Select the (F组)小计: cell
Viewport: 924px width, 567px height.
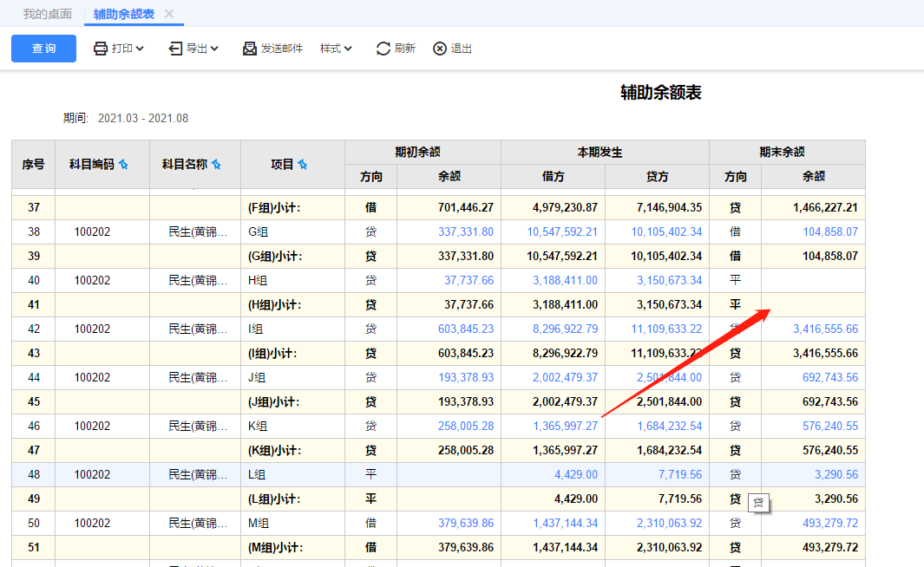292,207
